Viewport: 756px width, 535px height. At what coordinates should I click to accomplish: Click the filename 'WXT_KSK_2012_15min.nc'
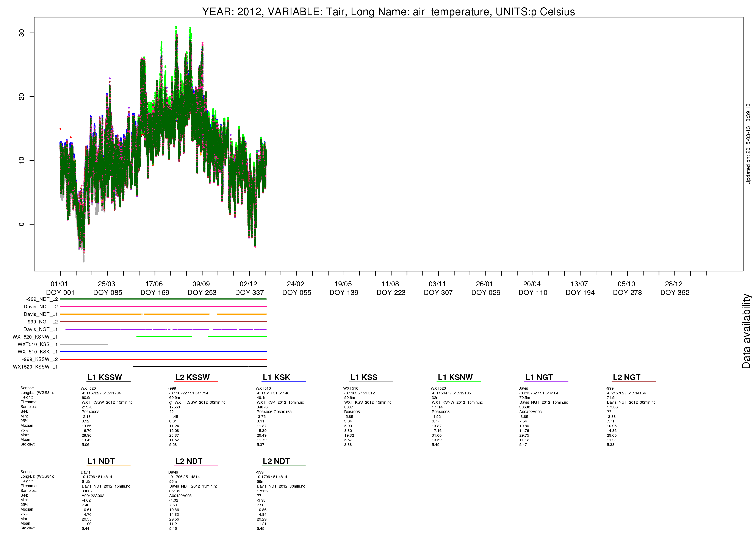coord(280,403)
